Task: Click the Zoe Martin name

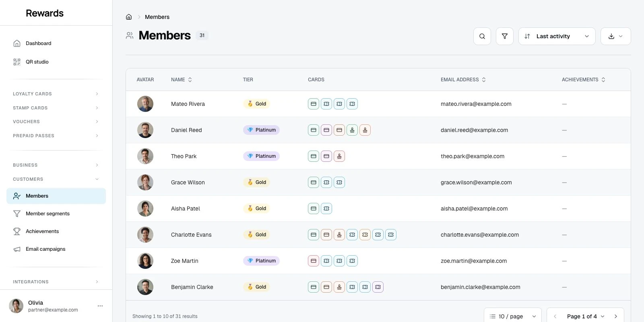Action: [185, 261]
